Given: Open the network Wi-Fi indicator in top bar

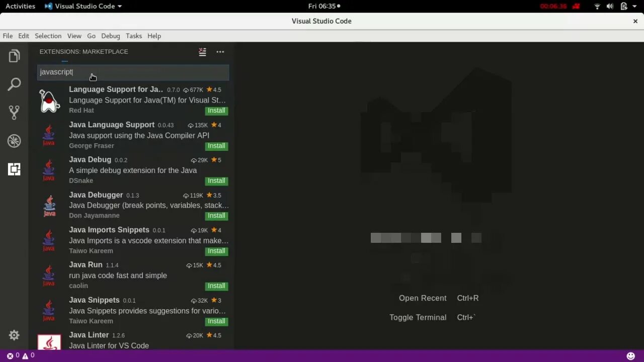Looking at the screenshot, I should point(597,7).
